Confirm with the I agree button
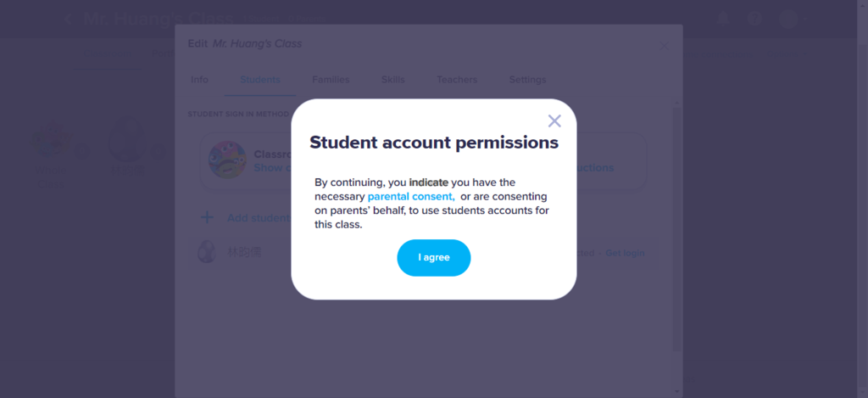This screenshot has width=868, height=398. tap(433, 258)
